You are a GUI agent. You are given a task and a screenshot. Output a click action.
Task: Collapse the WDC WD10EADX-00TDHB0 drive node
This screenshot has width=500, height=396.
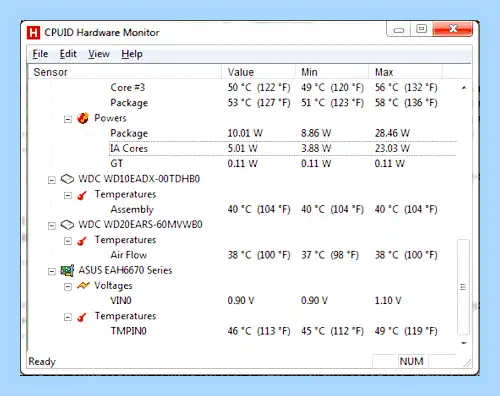[x=52, y=180]
